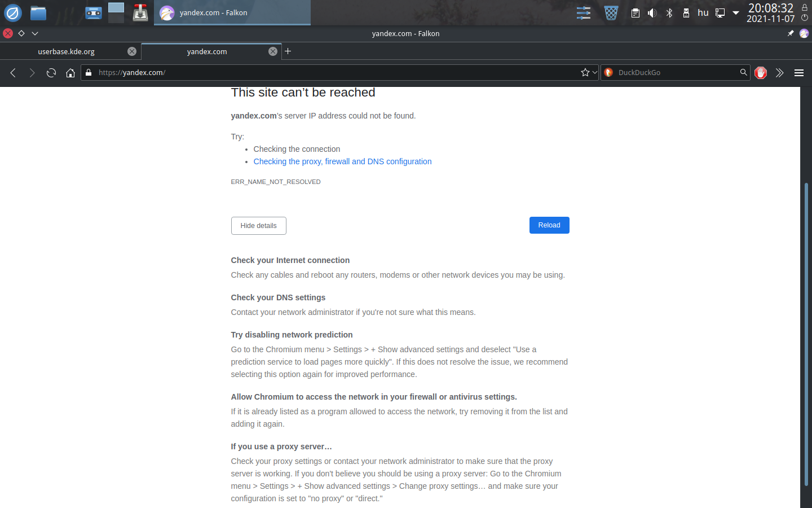Viewport: 812px width, 508px height.
Task: Go to the home page
Action: click(x=70, y=72)
